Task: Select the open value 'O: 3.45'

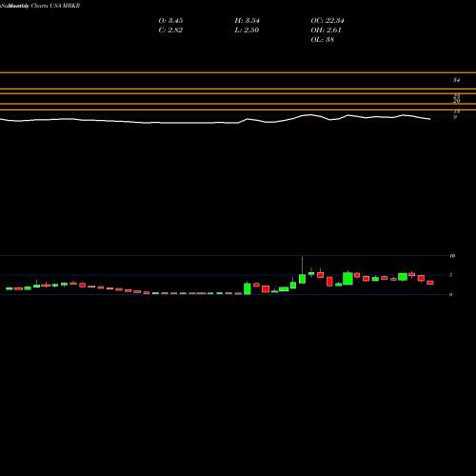Action: click(x=170, y=21)
